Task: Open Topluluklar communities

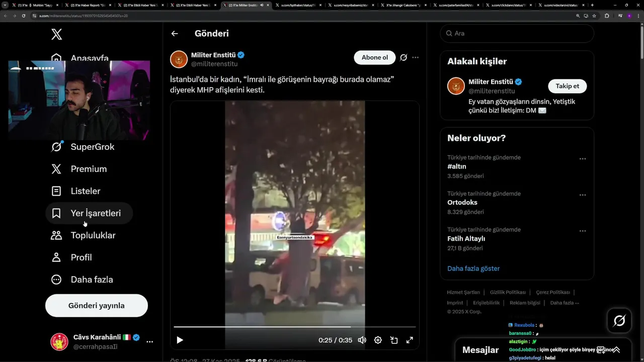Action: [84, 235]
